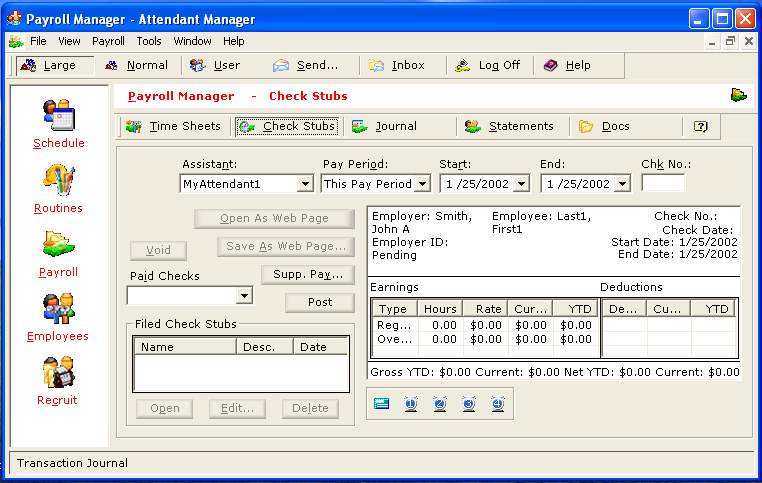The height and width of the screenshot is (483, 762).
Task: Open the Recruit sidebar icon
Action: (x=58, y=374)
